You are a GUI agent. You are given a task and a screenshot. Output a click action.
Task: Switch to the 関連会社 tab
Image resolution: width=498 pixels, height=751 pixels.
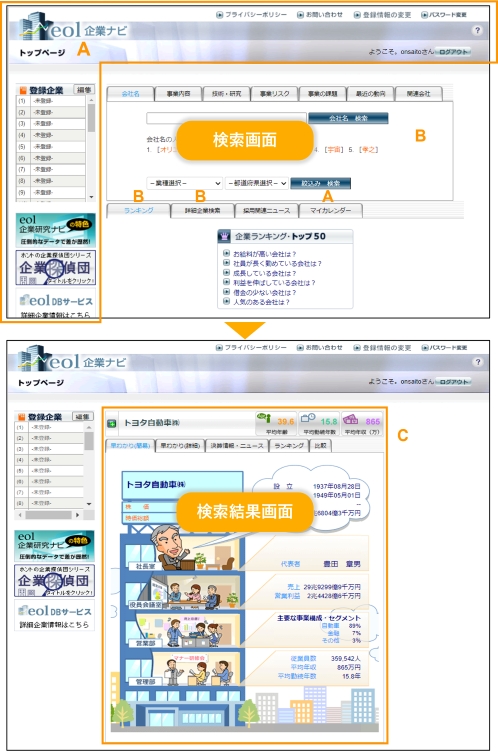point(418,94)
